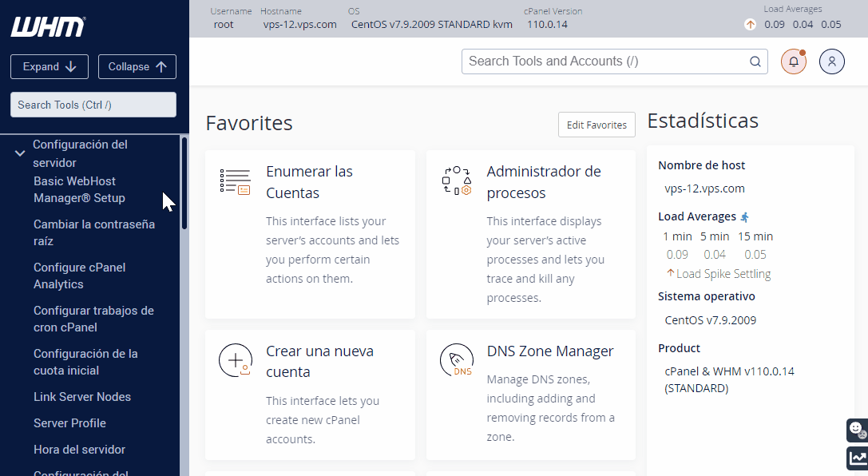Viewport: 868px width, 476px height.
Task: Open Configure cPanel Analytics
Action: 79,276
